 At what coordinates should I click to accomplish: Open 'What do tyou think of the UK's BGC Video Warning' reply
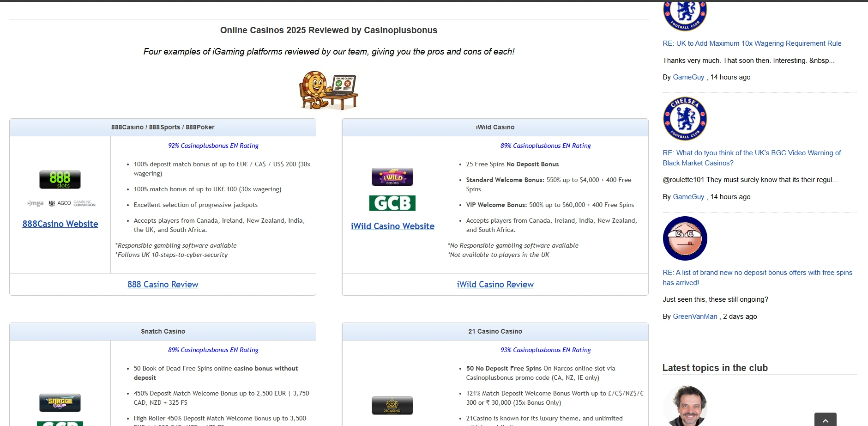tap(752, 158)
